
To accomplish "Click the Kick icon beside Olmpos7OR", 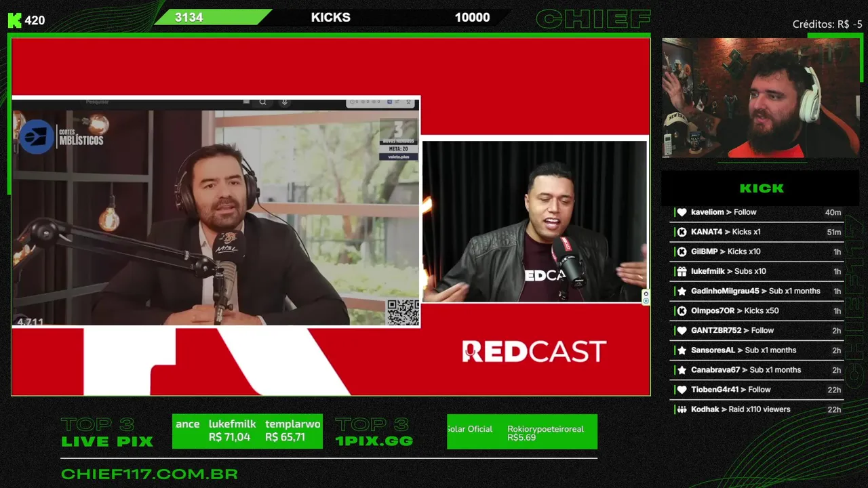I will pyautogui.click(x=682, y=310).
